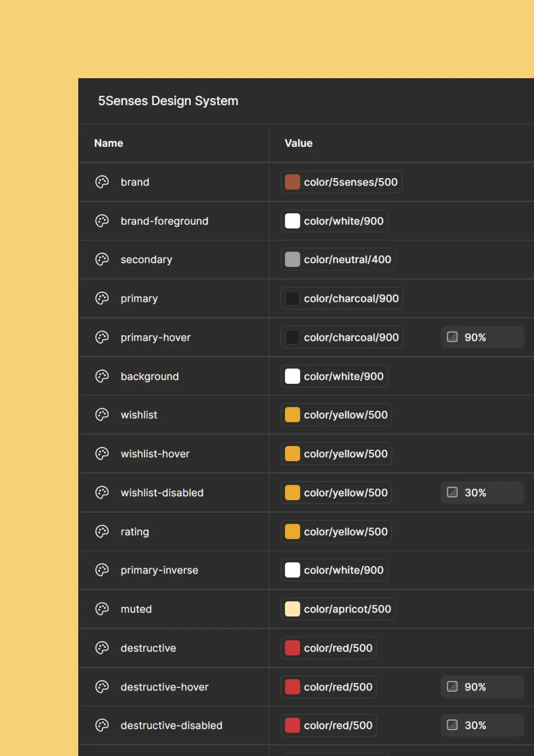
Task: Edit the 90% opacity field for destructive-hover
Action: 482,686
